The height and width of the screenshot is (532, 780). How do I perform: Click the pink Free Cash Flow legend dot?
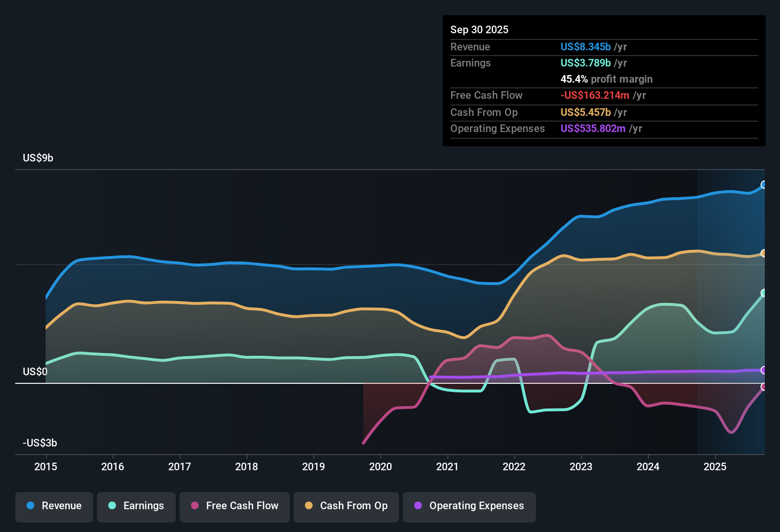coord(194,506)
